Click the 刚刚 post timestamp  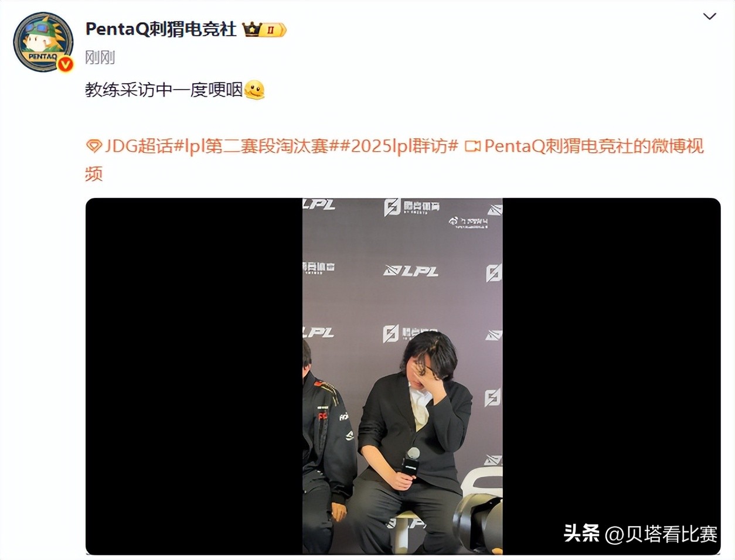[x=100, y=57]
